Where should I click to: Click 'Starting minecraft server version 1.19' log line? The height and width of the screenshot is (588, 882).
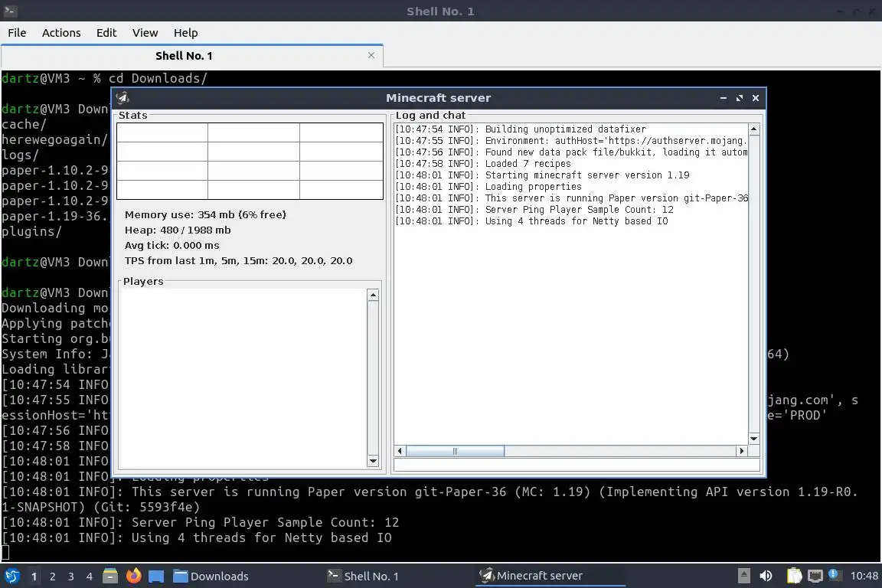point(542,175)
